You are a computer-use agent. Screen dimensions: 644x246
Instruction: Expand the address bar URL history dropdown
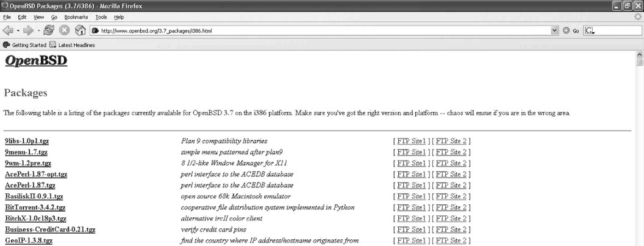coord(554,30)
